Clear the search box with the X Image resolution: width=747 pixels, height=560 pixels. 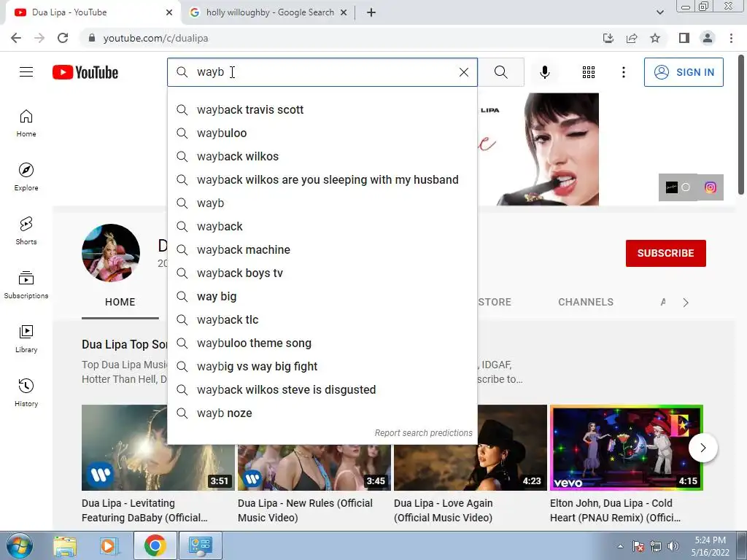463,72
